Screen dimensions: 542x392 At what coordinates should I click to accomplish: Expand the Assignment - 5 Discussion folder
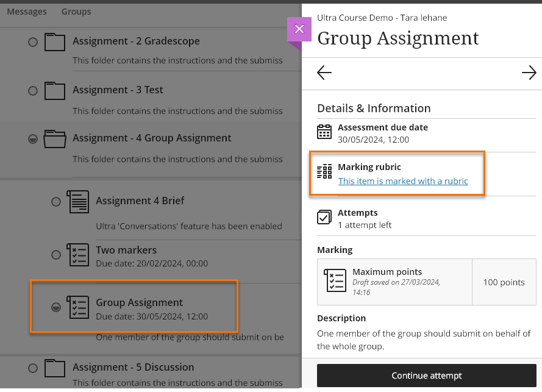pyautogui.click(x=55, y=368)
